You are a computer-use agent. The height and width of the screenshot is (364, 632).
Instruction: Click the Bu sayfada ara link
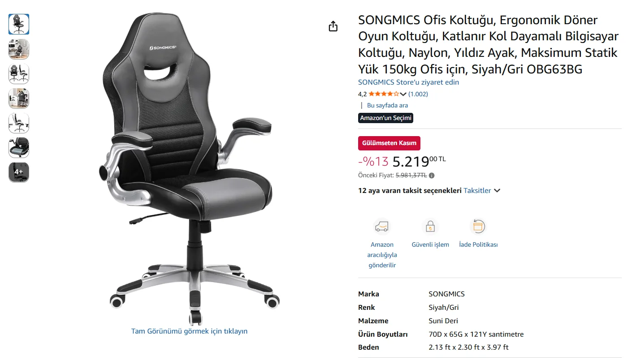pyautogui.click(x=387, y=106)
